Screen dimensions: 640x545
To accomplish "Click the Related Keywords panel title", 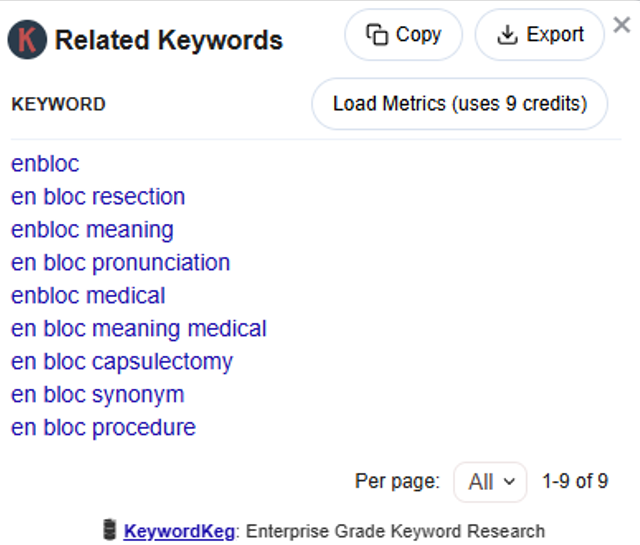I will (169, 41).
